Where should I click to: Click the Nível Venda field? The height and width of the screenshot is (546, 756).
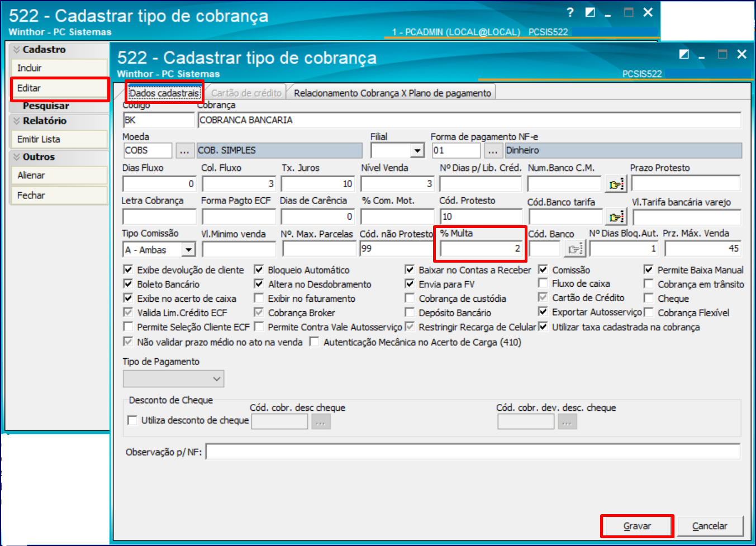click(x=397, y=184)
